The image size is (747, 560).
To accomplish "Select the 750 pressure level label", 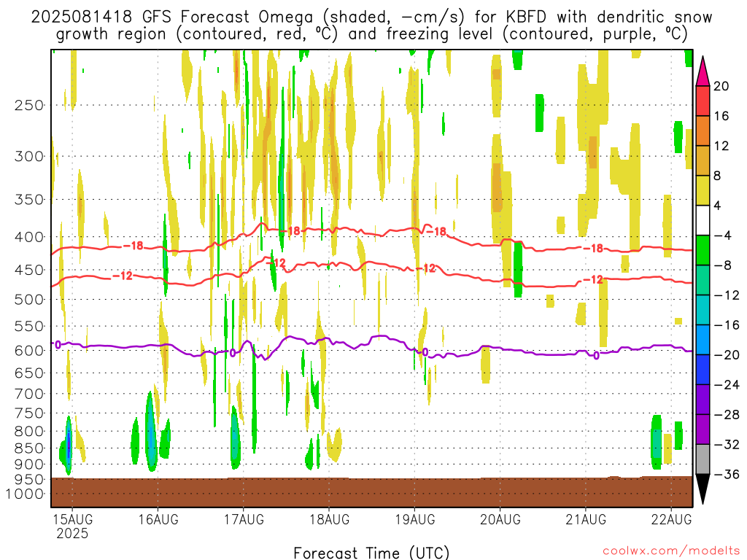I will (29, 413).
